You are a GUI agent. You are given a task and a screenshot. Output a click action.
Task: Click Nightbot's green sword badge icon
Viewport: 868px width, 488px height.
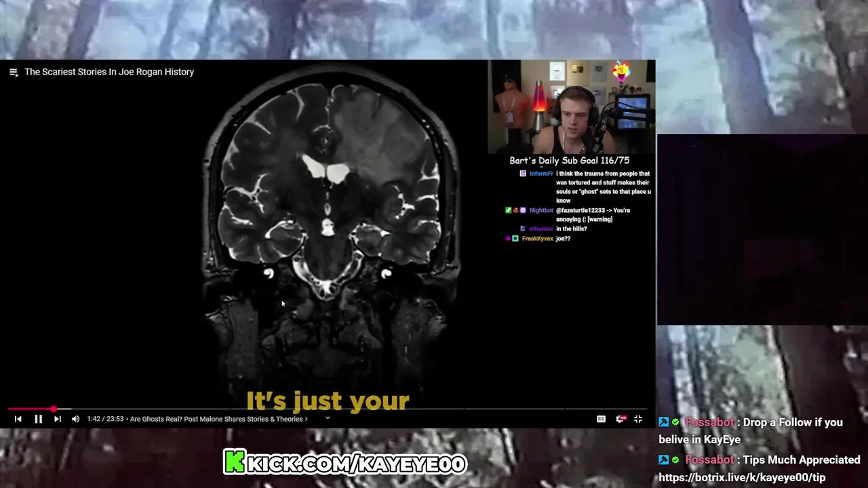509,211
